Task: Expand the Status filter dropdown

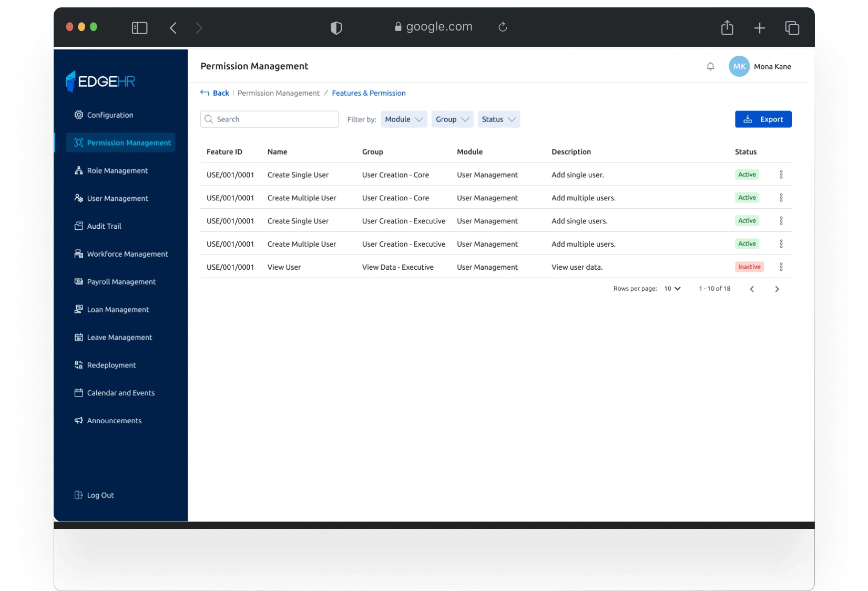Action: [499, 119]
